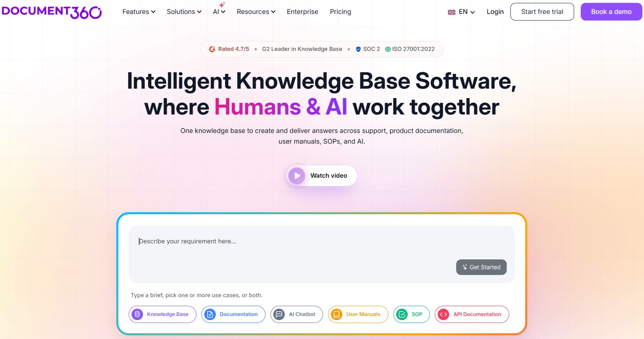Click the AI Chatbot message icon

point(279,314)
